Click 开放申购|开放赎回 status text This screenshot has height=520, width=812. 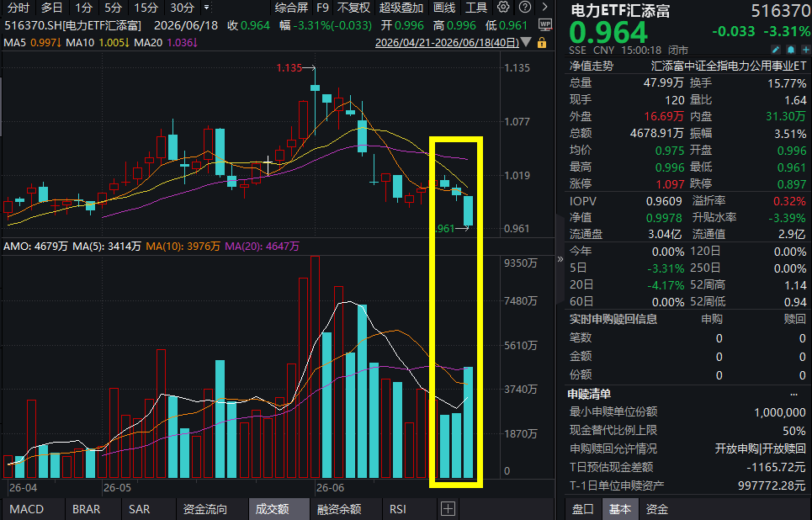tap(760, 448)
